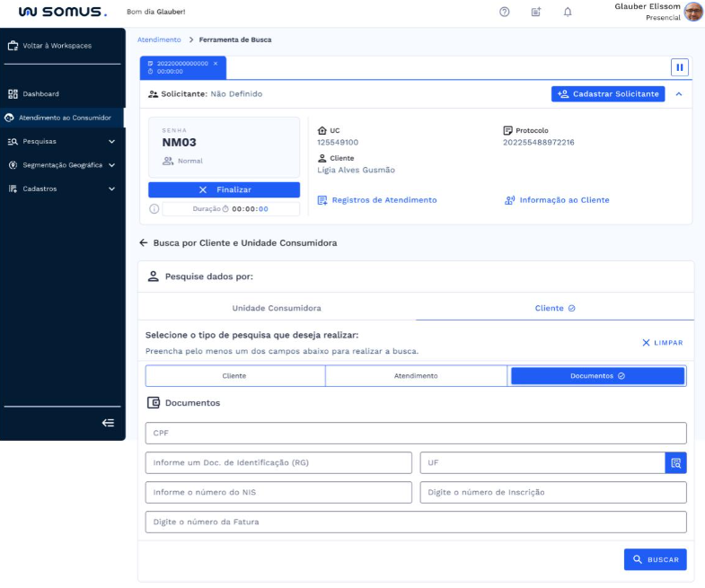Screen dimensions: 705x588
Task: Click the calendar note icon in header
Action: click(535, 12)
